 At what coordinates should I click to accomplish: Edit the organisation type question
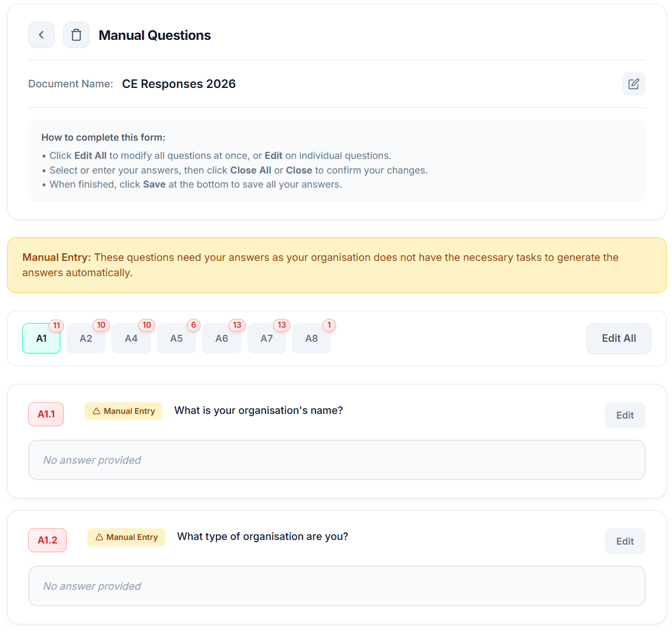click(x=625, y=541)
